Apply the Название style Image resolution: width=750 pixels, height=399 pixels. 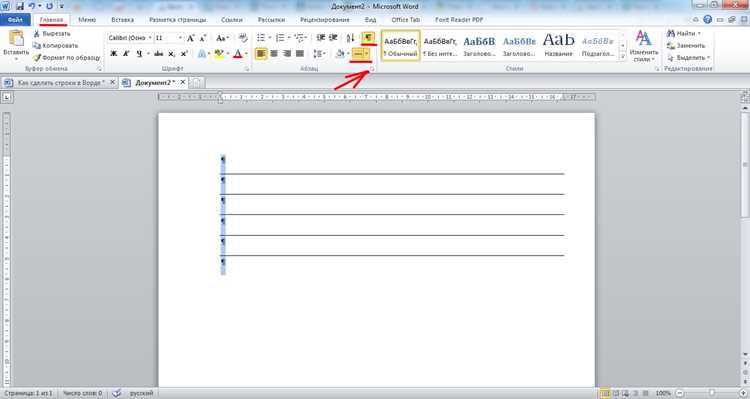[x=558, y=45]
